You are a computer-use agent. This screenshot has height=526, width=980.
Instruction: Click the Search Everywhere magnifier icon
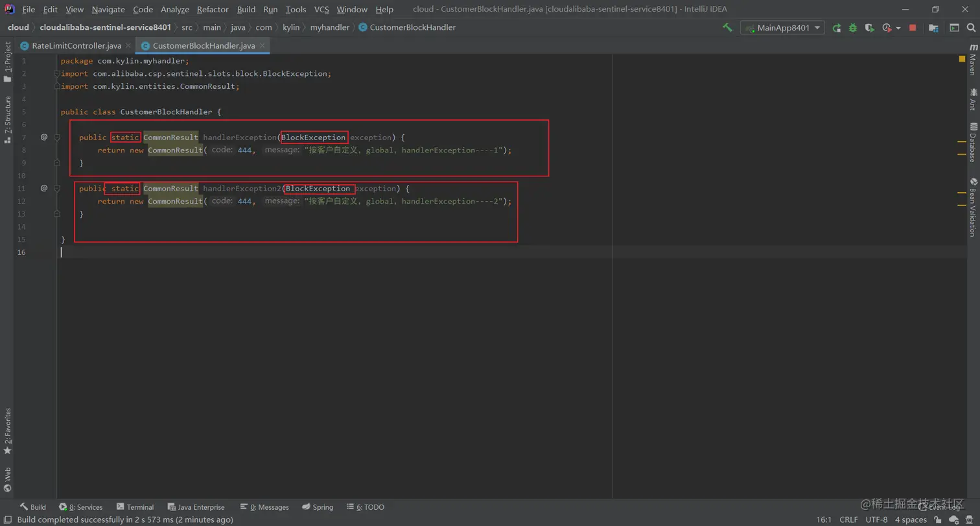pos(971,28)
